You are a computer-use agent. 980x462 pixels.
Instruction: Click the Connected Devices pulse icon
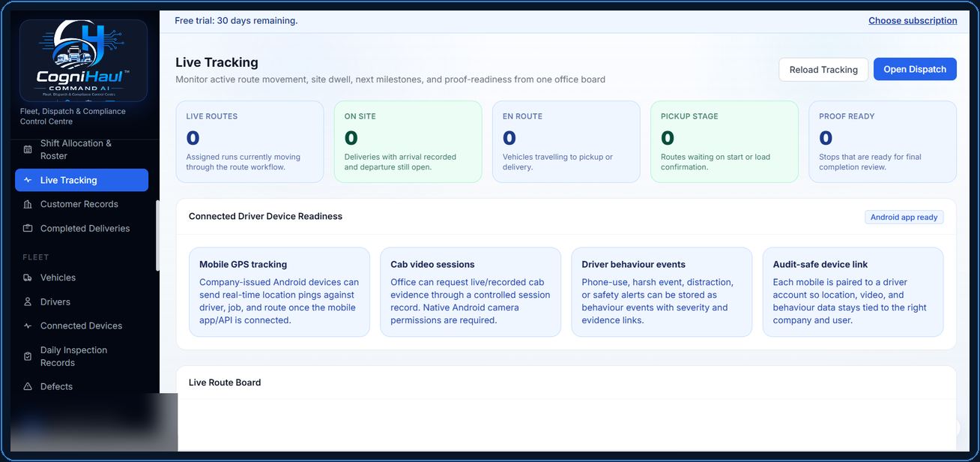28,325
